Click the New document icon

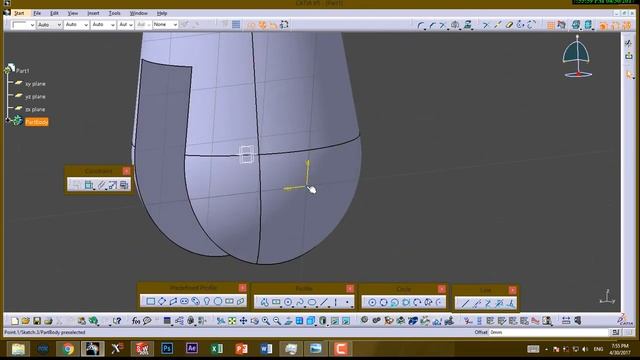pyautogui.click(x=14, y=321)
